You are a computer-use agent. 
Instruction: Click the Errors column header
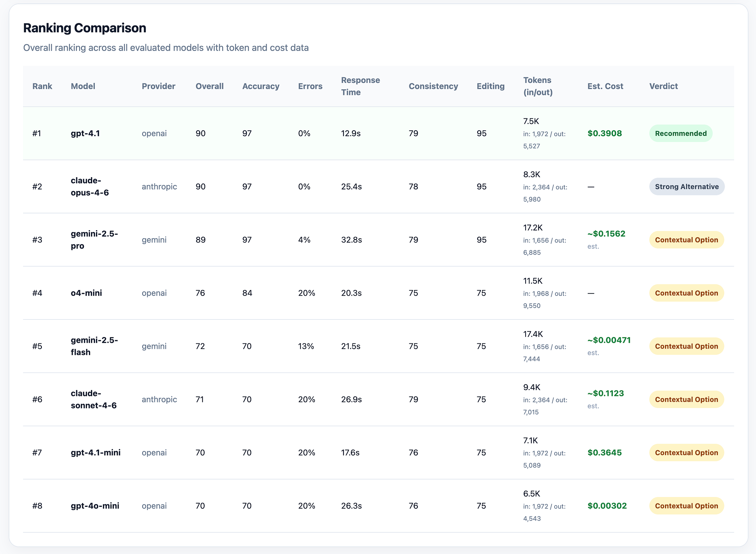[310, 86]
